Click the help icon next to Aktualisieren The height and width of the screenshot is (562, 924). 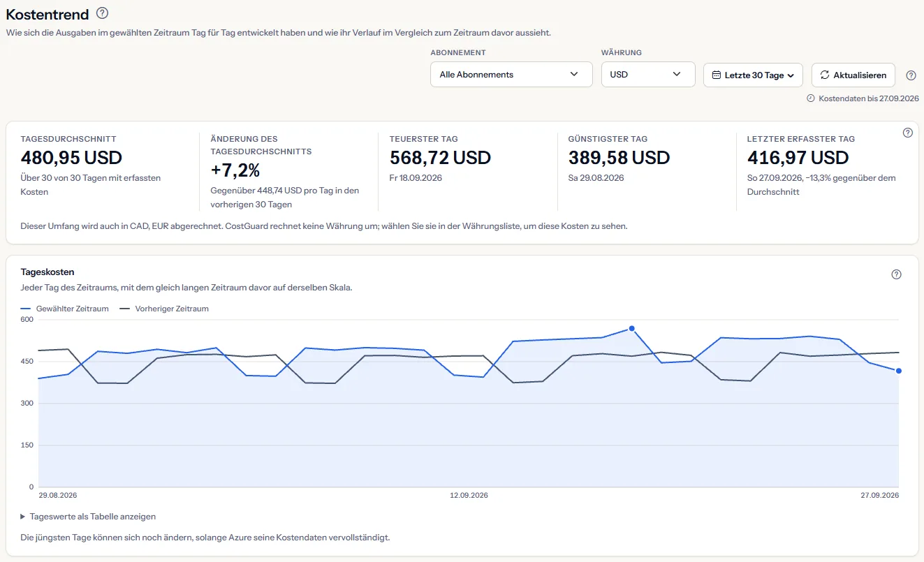(x=911, y=75)
